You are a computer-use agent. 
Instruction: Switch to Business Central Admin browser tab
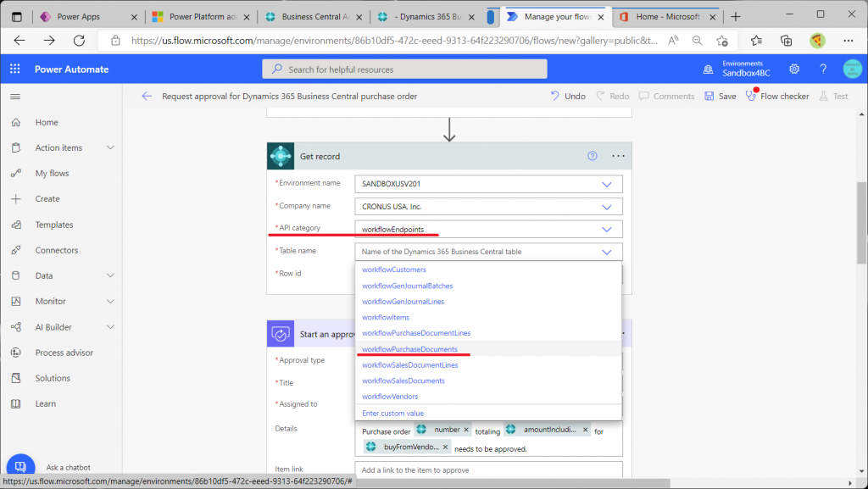coord(313,17)
